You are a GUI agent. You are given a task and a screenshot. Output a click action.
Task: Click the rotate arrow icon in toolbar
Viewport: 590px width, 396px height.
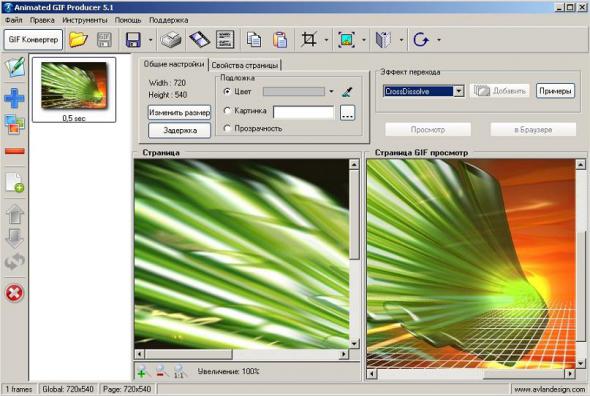coord(420,39)
